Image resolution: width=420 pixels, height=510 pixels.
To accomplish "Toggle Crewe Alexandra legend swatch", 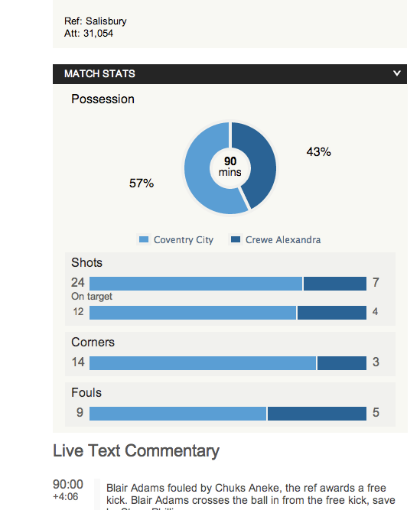I will coord(236,240).
